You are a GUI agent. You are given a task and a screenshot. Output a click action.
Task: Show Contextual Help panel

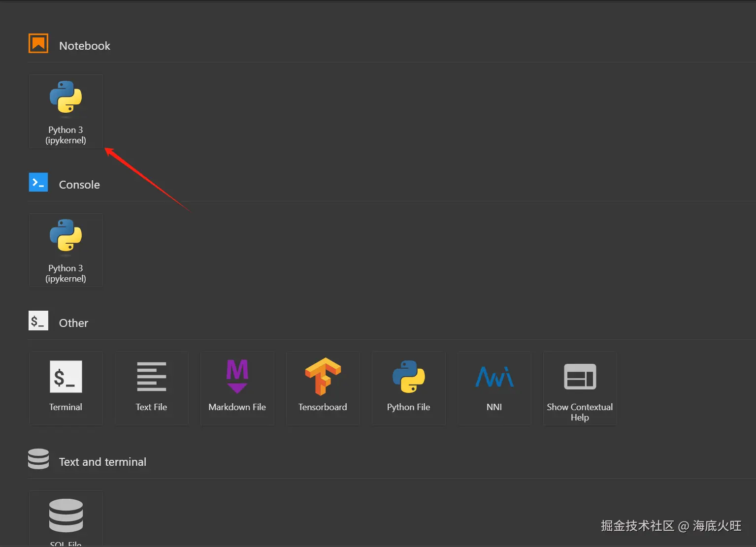coord(580,388)
